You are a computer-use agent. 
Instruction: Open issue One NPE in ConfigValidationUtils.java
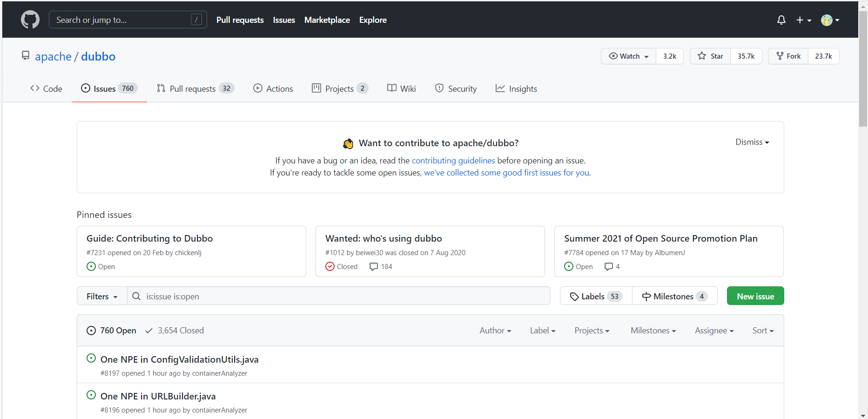point(180,359)
